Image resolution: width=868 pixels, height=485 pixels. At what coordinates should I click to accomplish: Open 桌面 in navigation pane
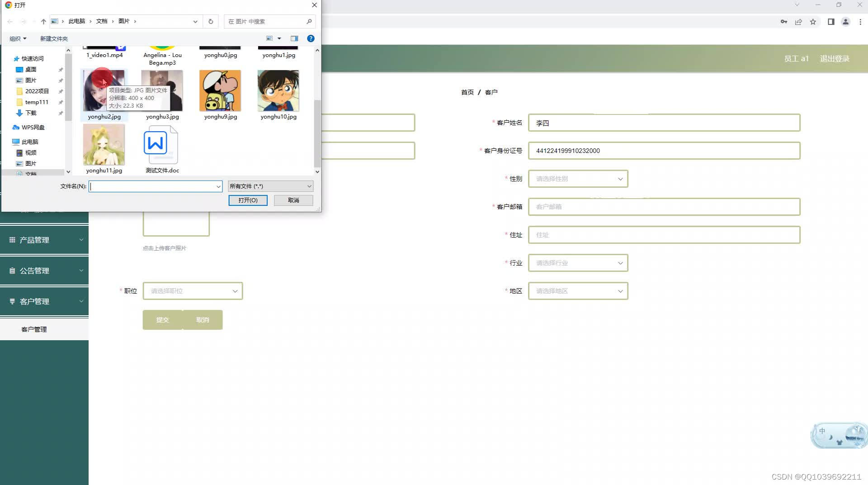[x=31, y=70]
